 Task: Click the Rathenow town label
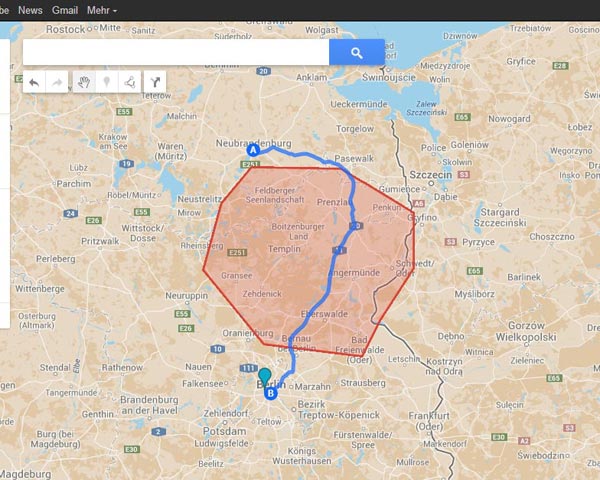click(x=122, y=367)
